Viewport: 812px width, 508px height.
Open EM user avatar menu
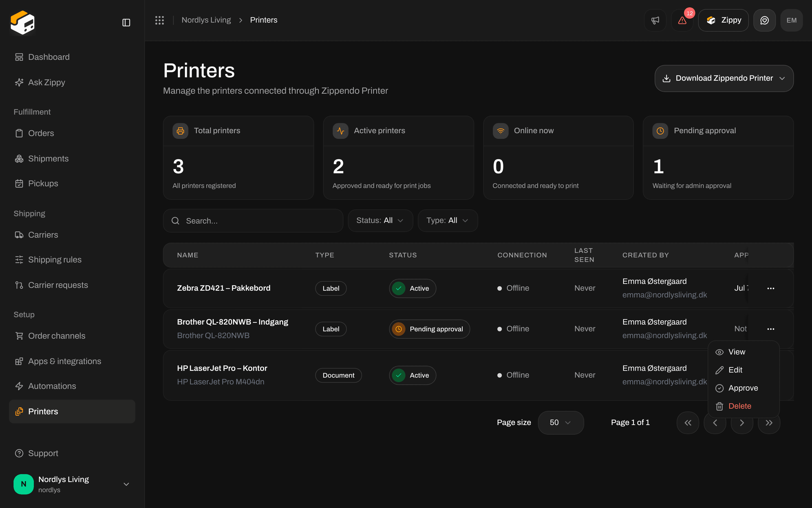(x=791, y=21)
